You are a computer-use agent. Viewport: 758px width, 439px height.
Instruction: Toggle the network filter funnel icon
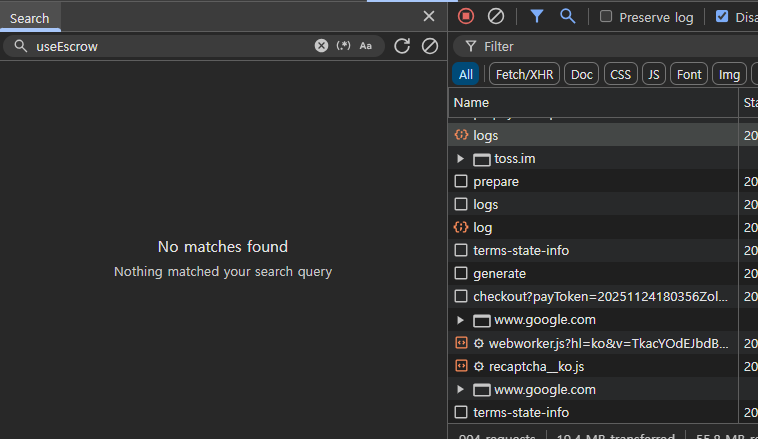(537, 16)
